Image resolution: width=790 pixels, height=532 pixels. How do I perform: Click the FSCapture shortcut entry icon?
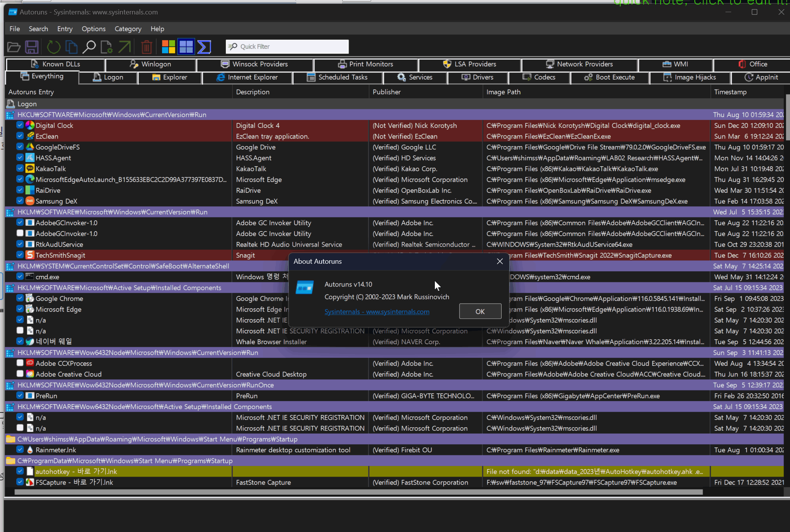coord(30,482)
